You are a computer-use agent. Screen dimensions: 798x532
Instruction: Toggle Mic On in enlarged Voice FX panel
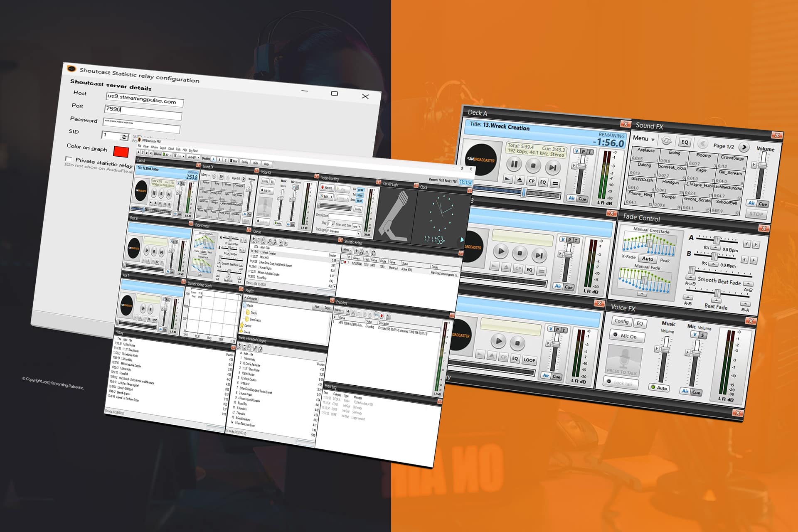coord(628,336)
